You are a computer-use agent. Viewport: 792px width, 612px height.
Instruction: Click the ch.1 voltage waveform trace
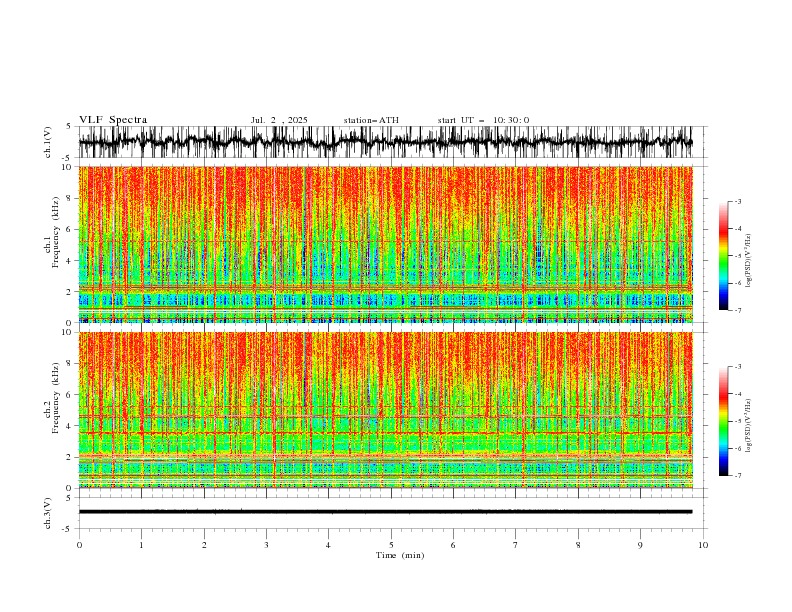click(385, 142)
